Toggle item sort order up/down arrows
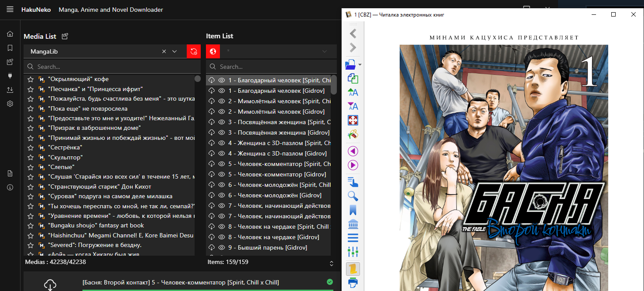Screen dimensions: 644x291 tap(332, 264)
